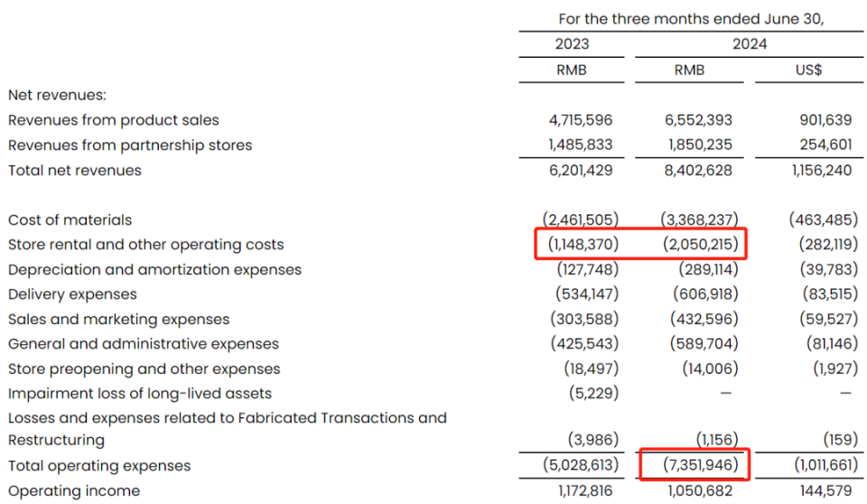Click the General and administrative expenses label

[x=144, y=344]
